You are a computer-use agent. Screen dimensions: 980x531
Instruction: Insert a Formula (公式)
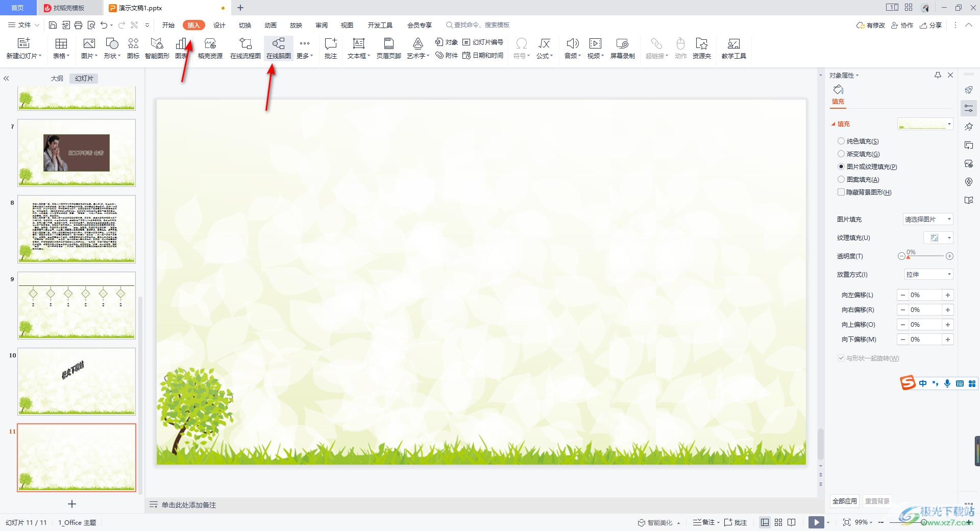click(545, 49)
